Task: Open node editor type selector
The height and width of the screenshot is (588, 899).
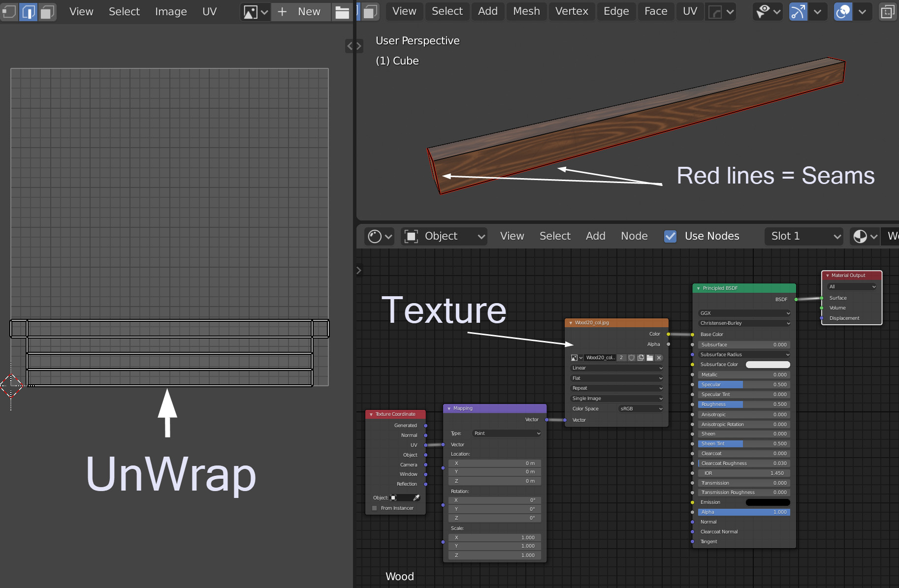Action: coord(380,236)
